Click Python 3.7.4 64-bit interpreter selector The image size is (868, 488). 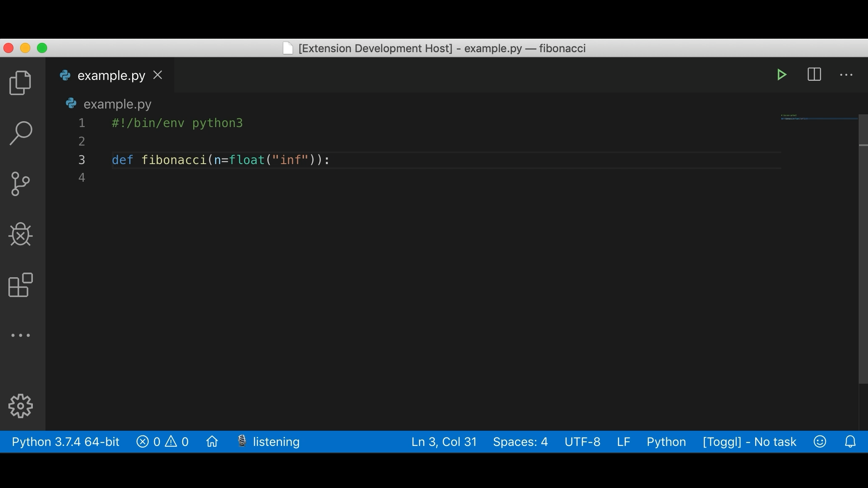[66, 442]
